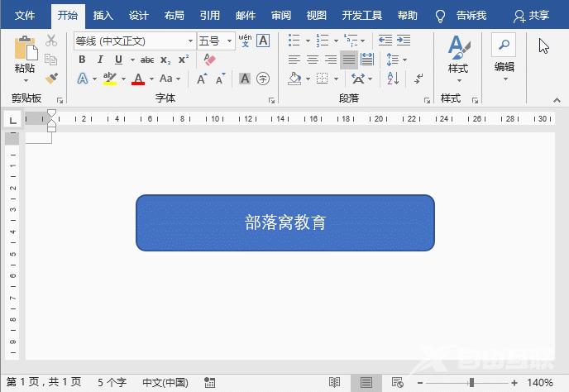Align text left
Image resolution: width=569 pixels, height=392 pixels.
(x=294, y=60)
